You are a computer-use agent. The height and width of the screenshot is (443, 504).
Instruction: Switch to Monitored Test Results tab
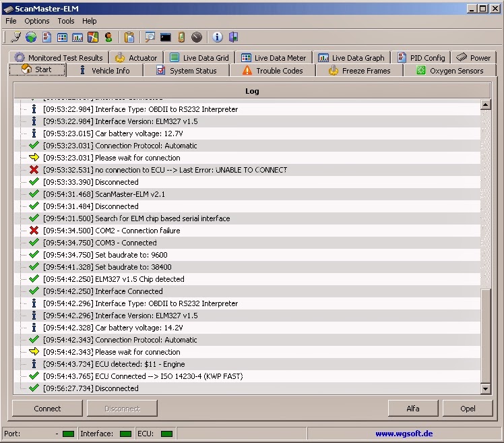59,57
